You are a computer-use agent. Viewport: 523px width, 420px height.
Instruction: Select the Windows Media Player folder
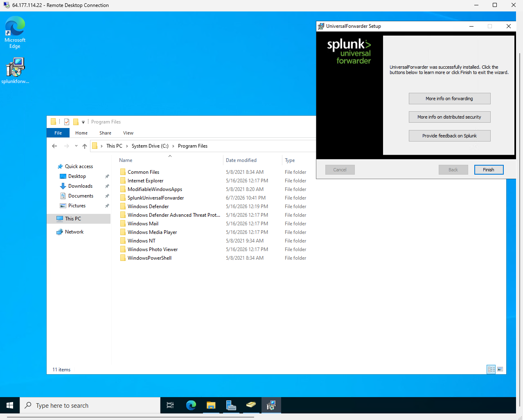(x=152, y=232)
